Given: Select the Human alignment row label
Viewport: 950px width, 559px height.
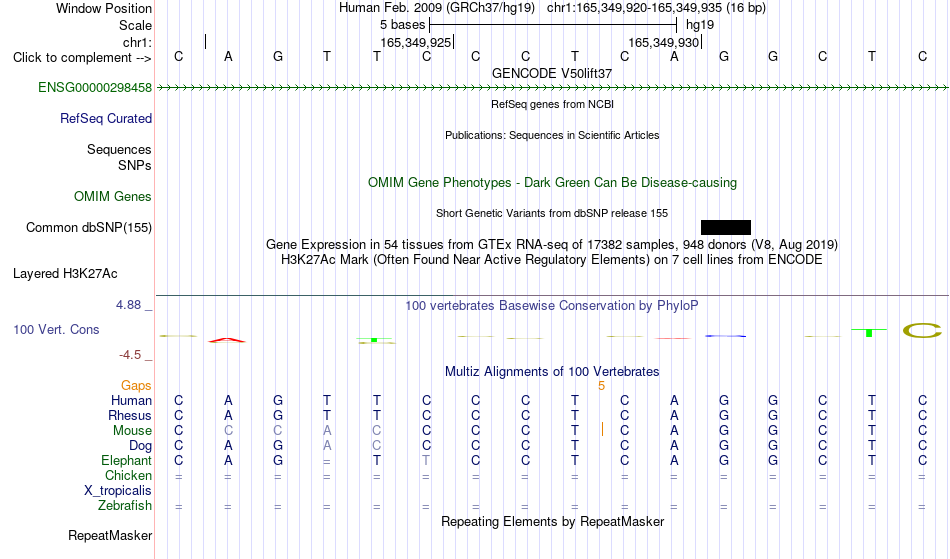Looking at the screenshot, I should pos(131,400).
